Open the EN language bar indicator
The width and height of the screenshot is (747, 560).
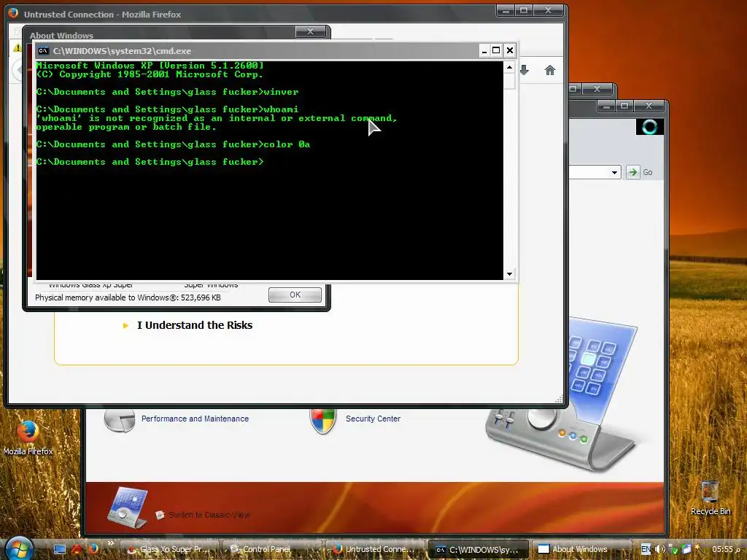pyautogui.click(x=646, y=549)
